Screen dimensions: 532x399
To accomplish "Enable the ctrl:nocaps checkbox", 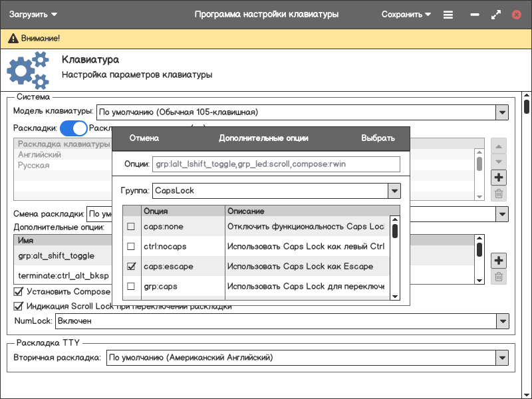I will point(131,247).
